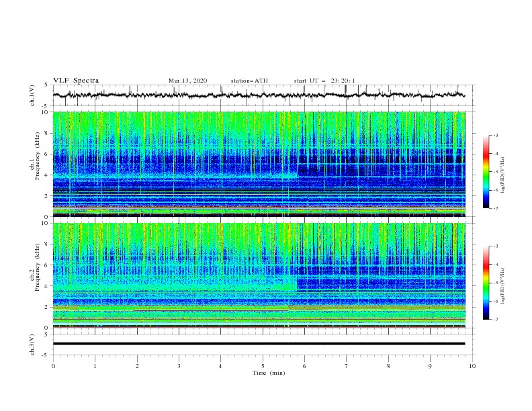Click the "2" frequency tick of ch.1 spectrogram
This screenshot has width=532, height=411.
pyautogui.click(x=48, y=196)
